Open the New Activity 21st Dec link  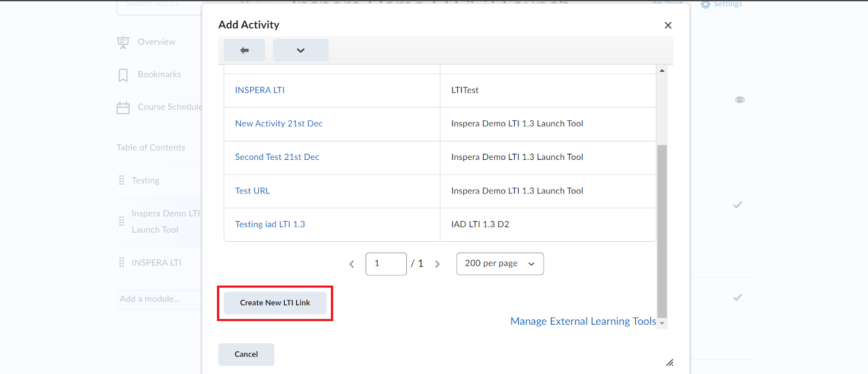pyautogui.click(x=279, y=124)
